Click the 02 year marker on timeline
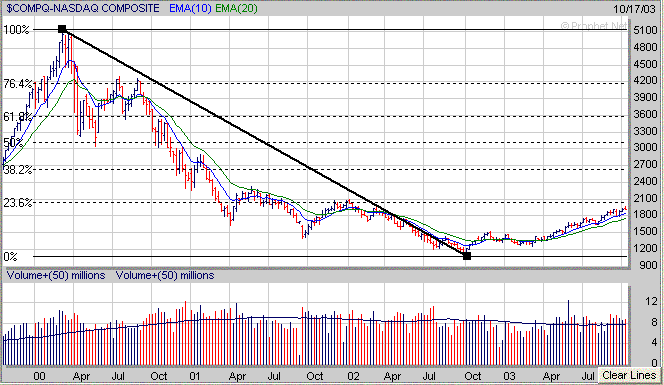Image resolution: width=664 pixels, height=385 pixels. tap(353, 376)
